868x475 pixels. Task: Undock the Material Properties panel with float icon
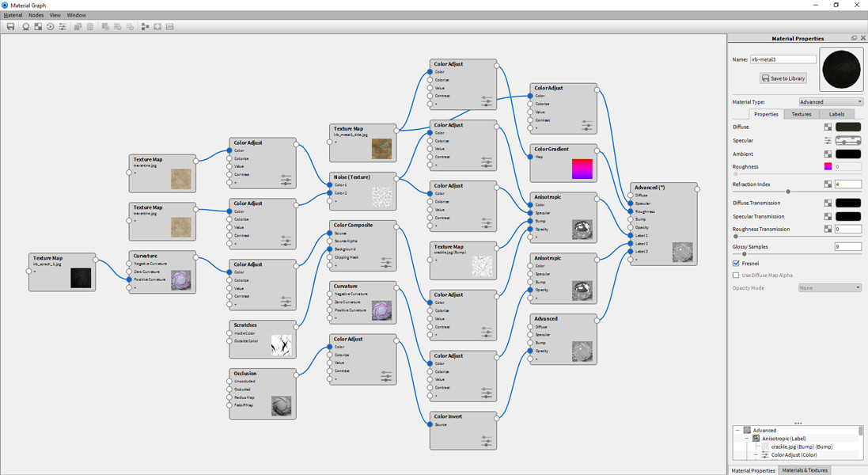[854, 38]
